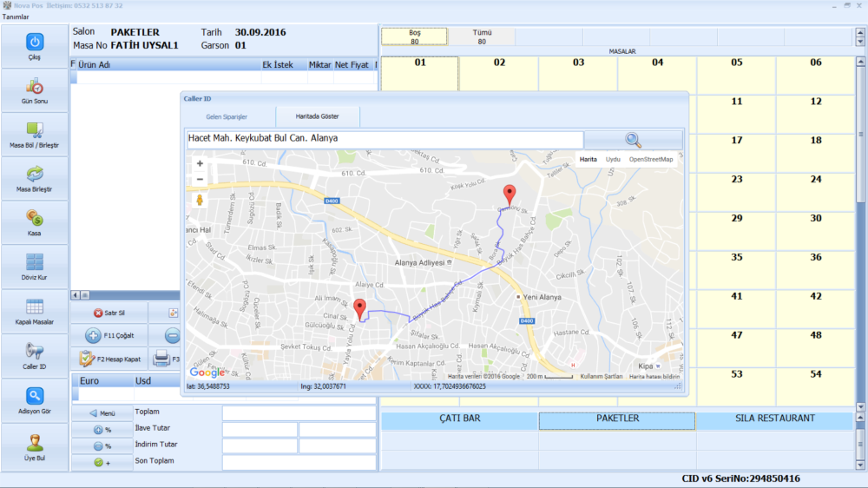Viewport: 868px width, 488px height.
Task: Expand the Menü arrow button
Action: [x=102, y=413]
